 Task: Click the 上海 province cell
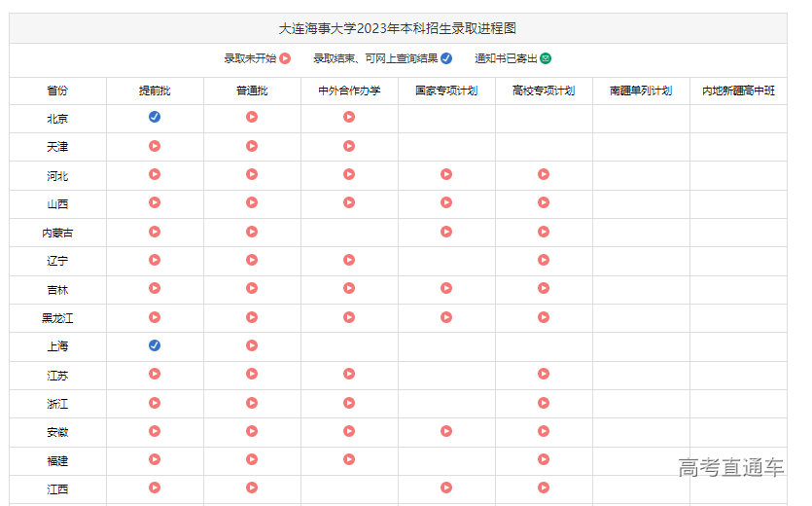[57, 346]
